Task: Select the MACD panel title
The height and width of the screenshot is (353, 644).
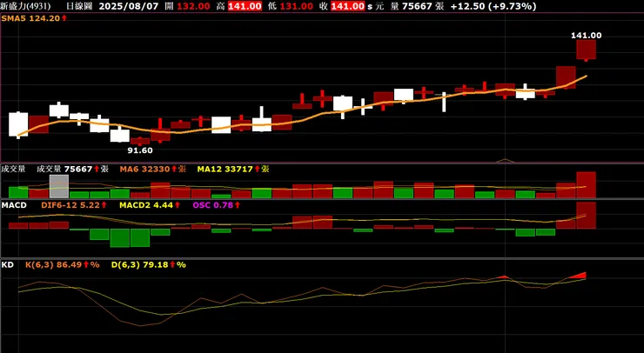Action: pyautogui.click(x=14, y=205)
